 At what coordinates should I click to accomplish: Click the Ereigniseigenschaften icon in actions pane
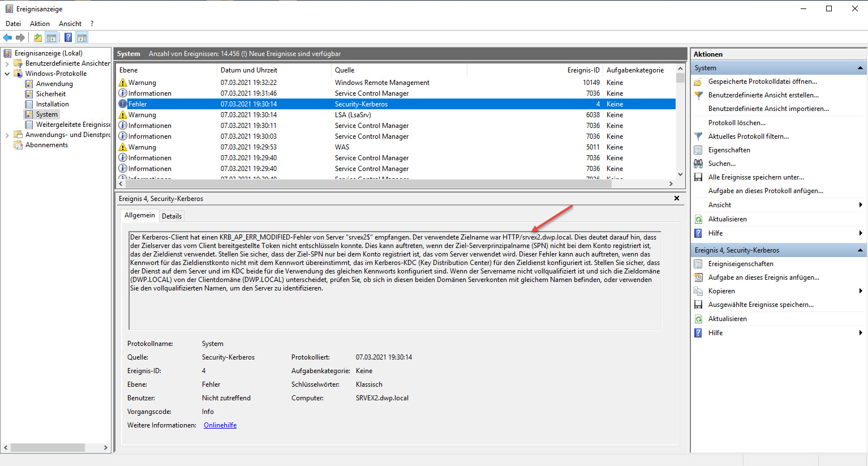[x=698, y=264]
